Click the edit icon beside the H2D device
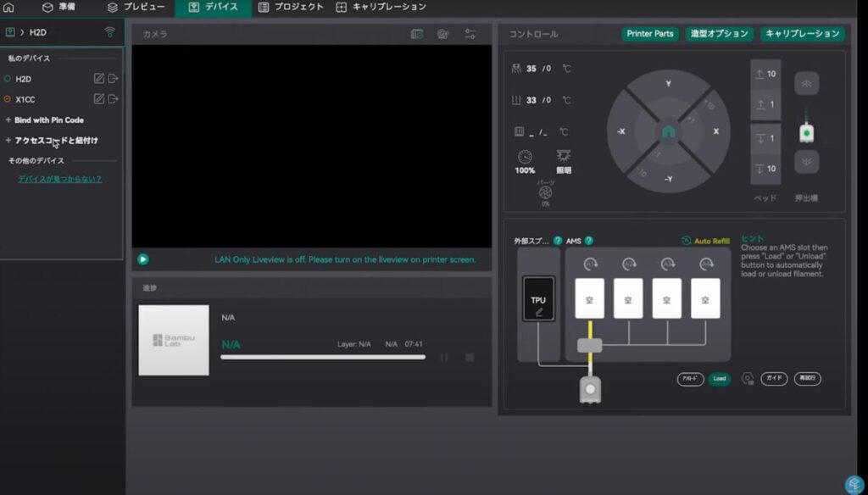 (99, 79)
